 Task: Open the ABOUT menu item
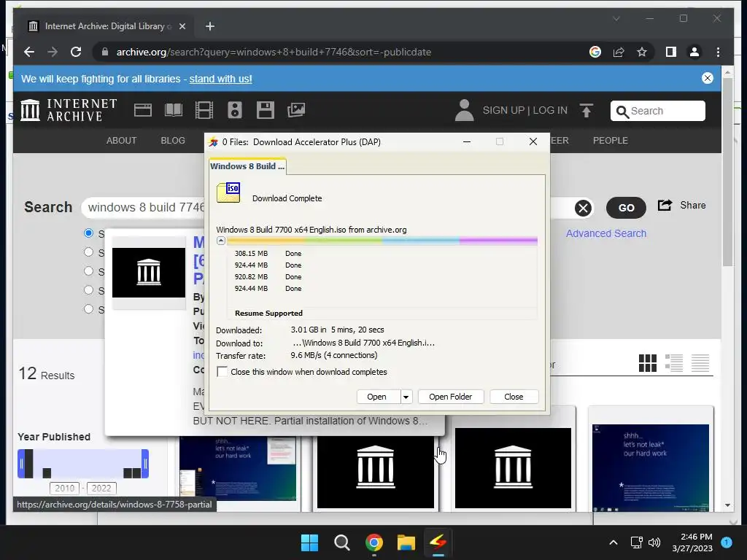(122, 141)
